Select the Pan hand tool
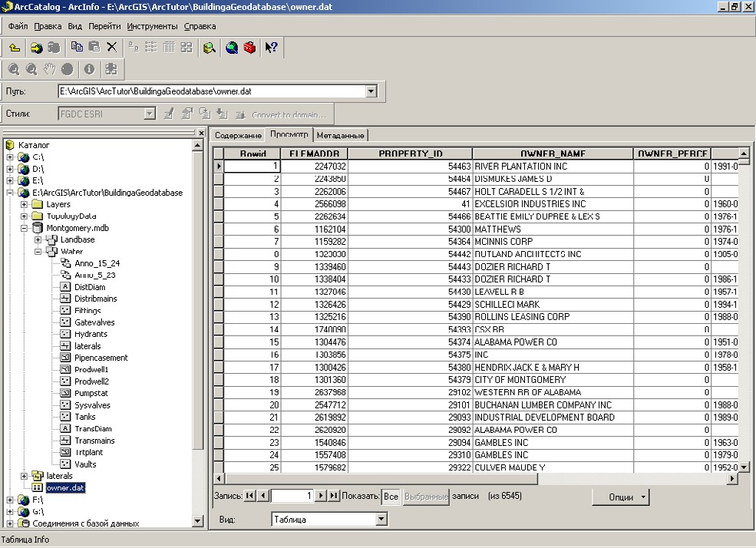 [49, 69]
